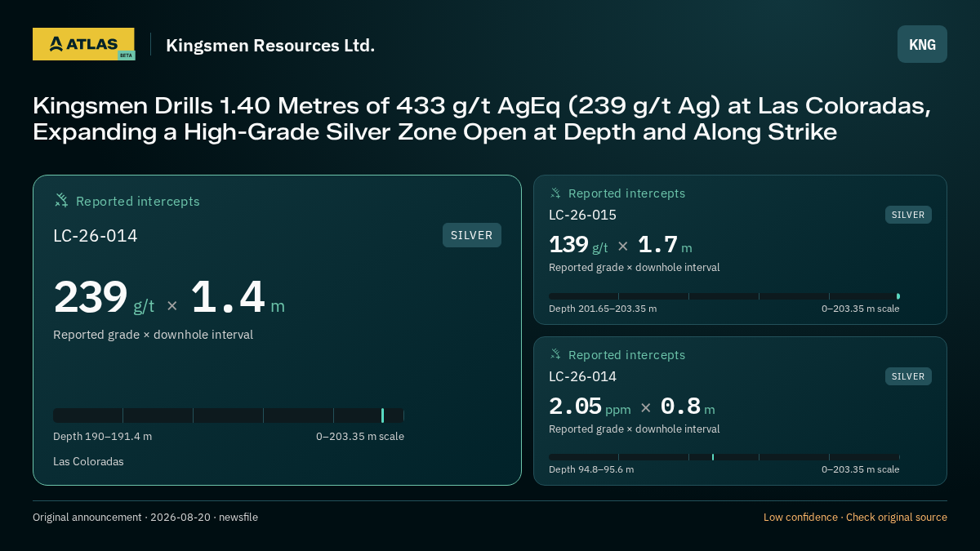
Task: Click the '0–203.35 m scale' label in the LC-26-015 card
Action: pos(860,309)
